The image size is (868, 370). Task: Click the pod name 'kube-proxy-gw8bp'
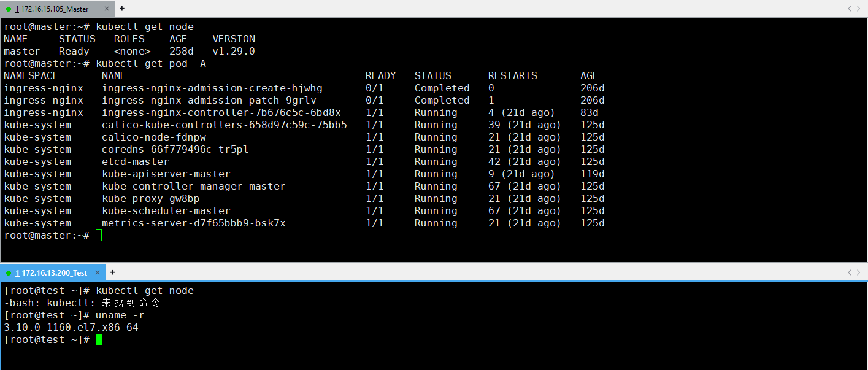tap(151, 199)
